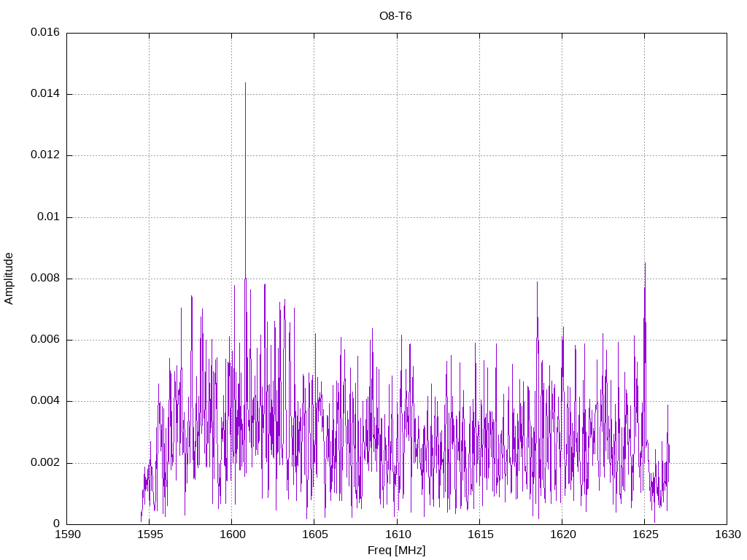The height and width of the screenshot is (560, 747).
Task: Click x-axis tick label 1615
Action: pyautogui.click(x=480, y=534)
